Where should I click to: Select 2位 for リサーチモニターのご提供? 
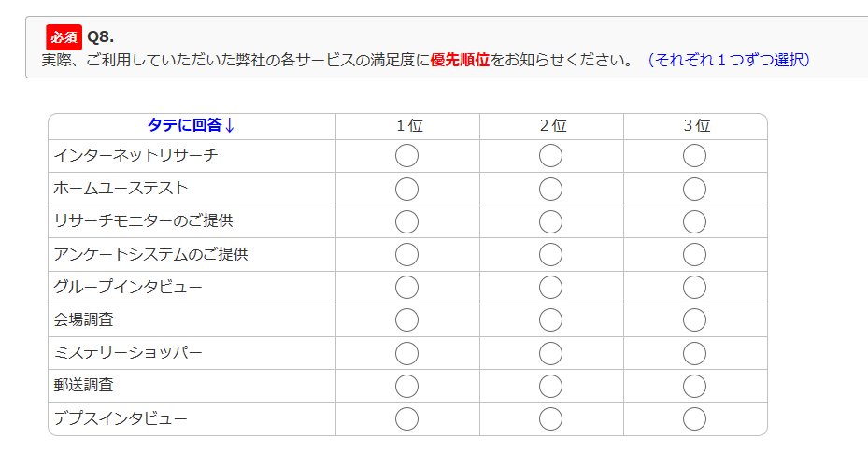click(550, 221)
